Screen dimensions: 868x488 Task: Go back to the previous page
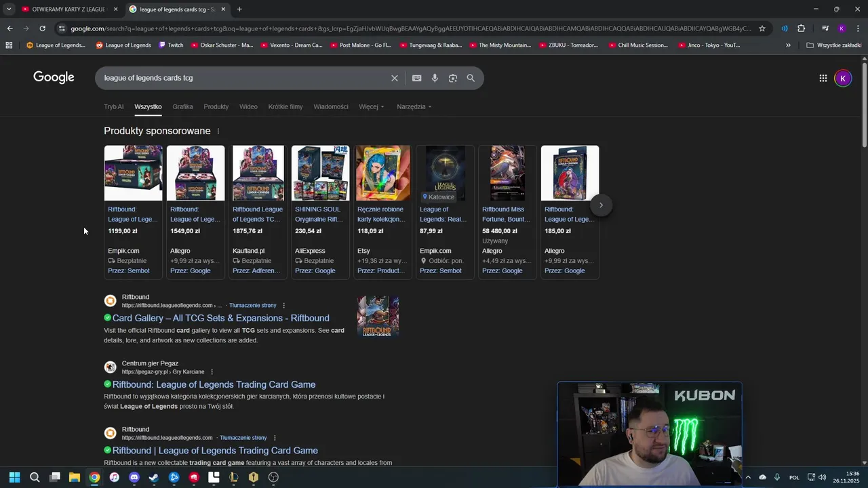tap(9, 28)
